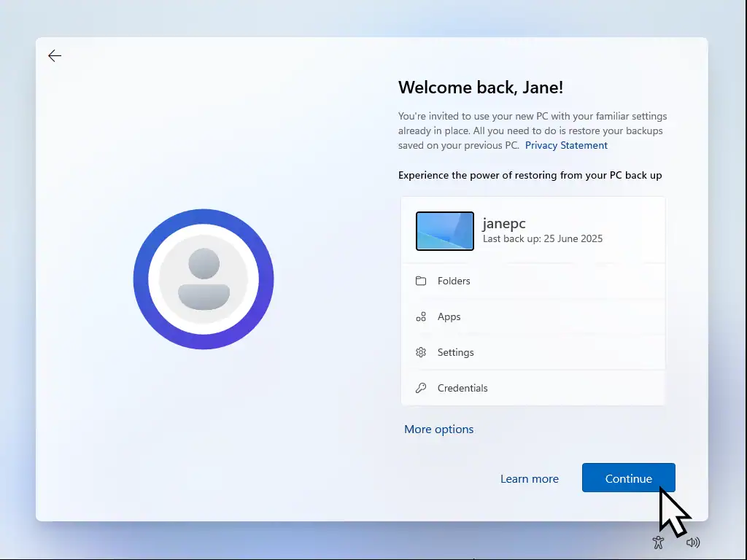Viewport: 747px width, 560px height.
Task: Expand the Settings row
Action: point(533,352)
